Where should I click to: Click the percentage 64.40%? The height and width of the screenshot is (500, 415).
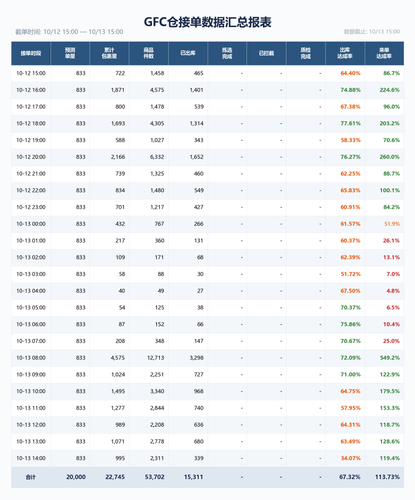350,73
